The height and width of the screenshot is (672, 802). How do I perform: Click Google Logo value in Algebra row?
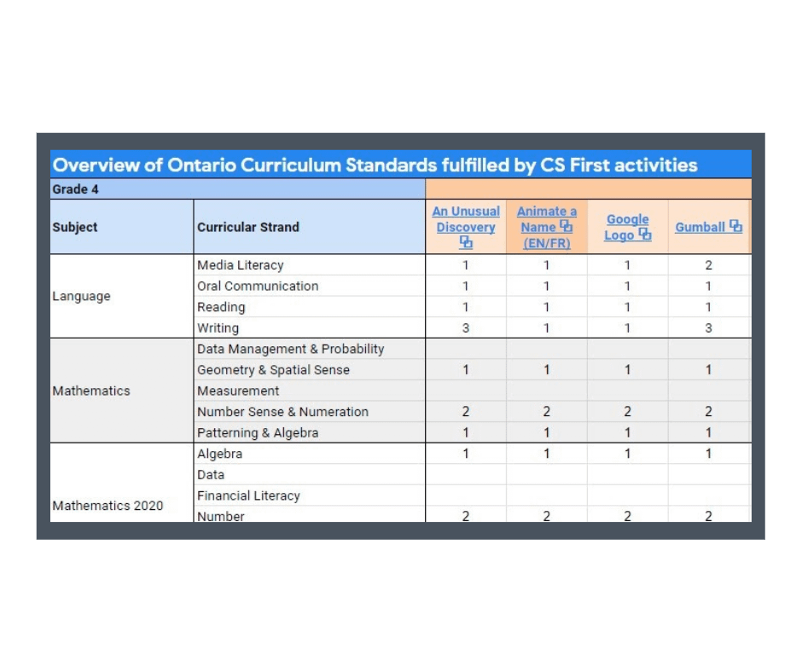coord(627,454)
